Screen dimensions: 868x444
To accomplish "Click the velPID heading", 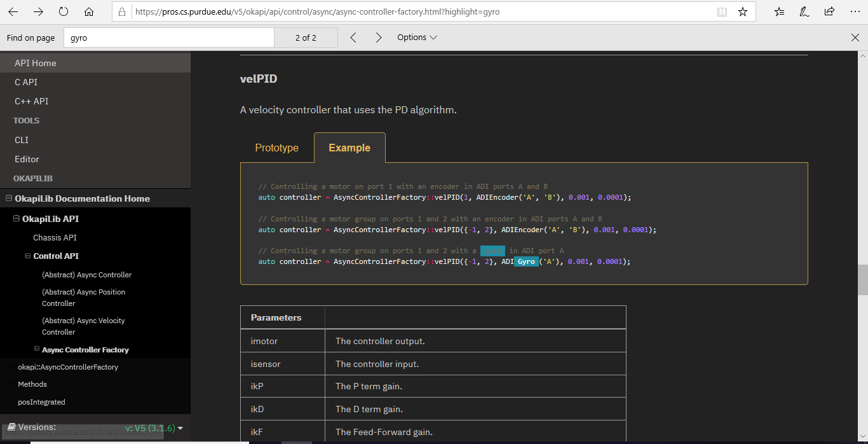I will pos(259,79).
